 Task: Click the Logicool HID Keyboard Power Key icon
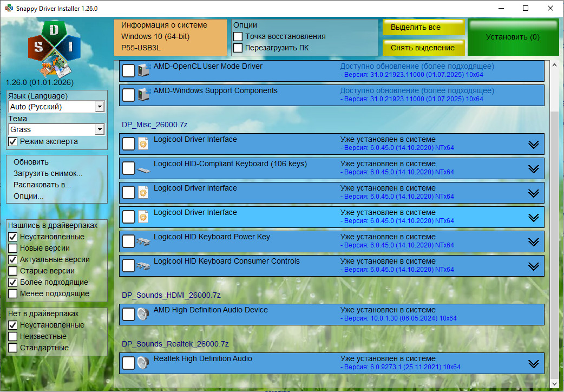pos(144,241)
